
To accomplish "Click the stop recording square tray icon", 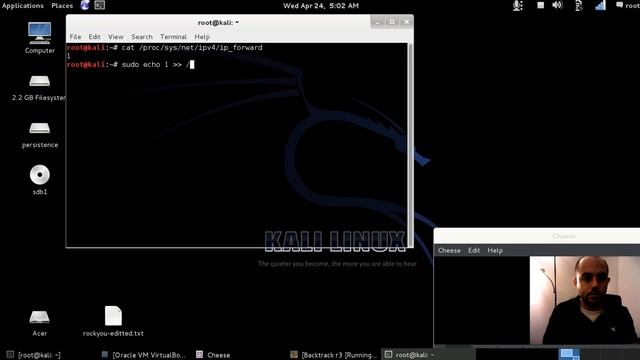I will pyautogui.click(x=540, y=5).
